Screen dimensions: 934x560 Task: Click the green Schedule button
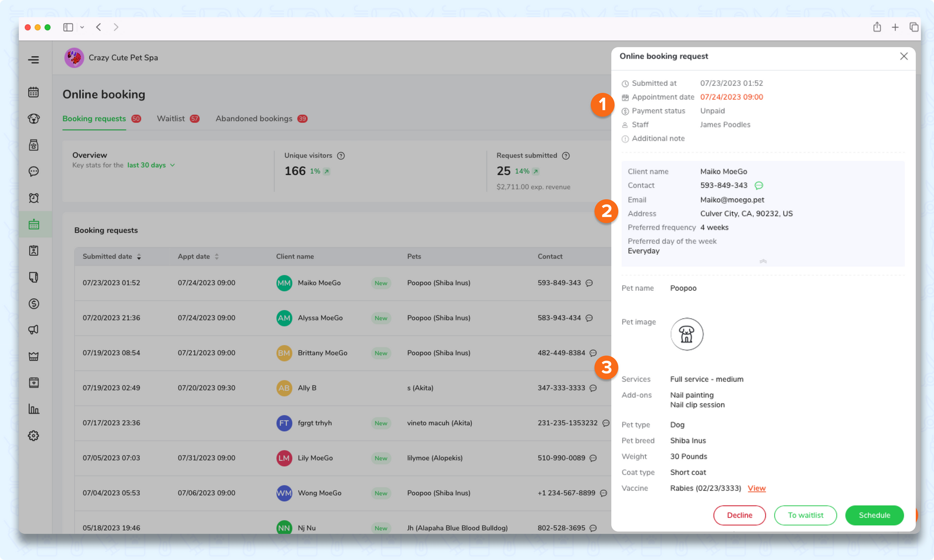874,515
